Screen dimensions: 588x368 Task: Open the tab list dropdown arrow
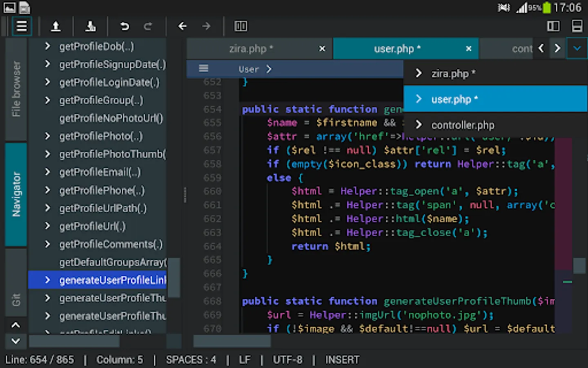click(x=577, y=49)
